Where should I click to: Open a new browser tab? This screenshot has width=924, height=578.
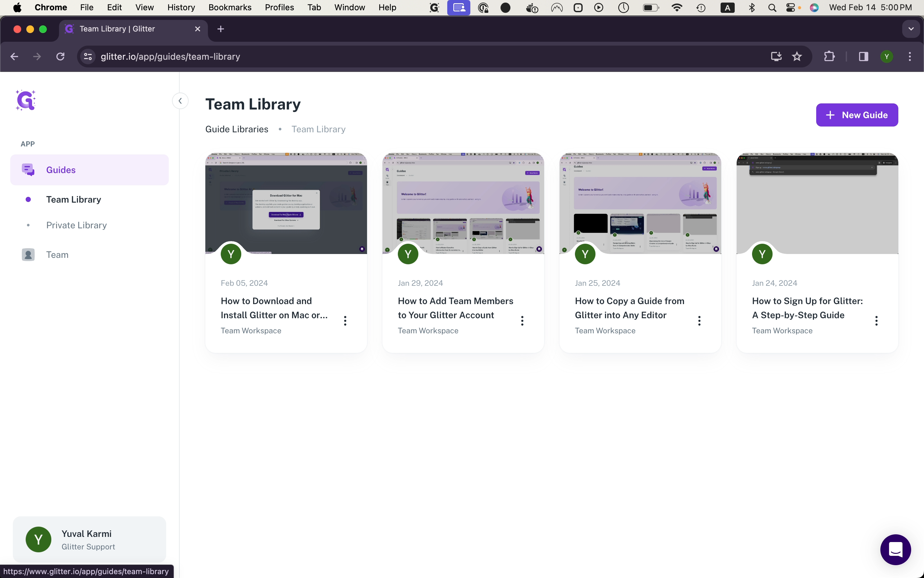[x=220, y=29]
